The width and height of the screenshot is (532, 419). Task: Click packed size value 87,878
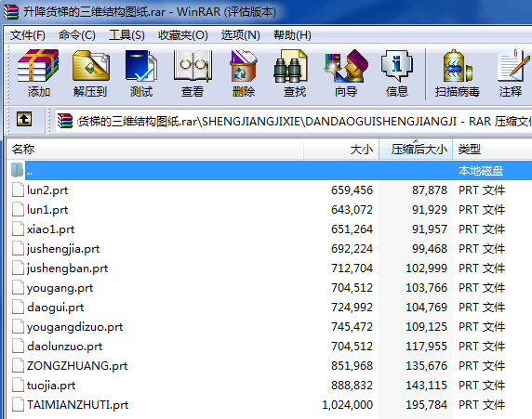[x=430, y=190]
